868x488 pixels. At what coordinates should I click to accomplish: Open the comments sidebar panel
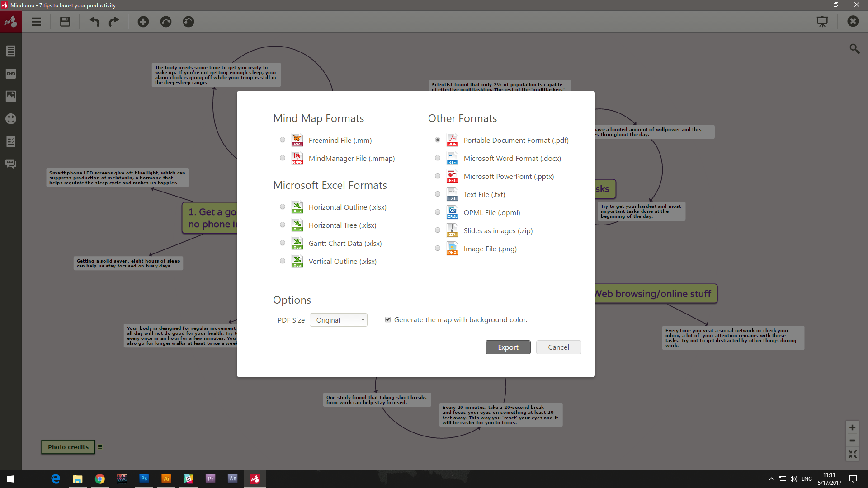click(x=11, y=164)
